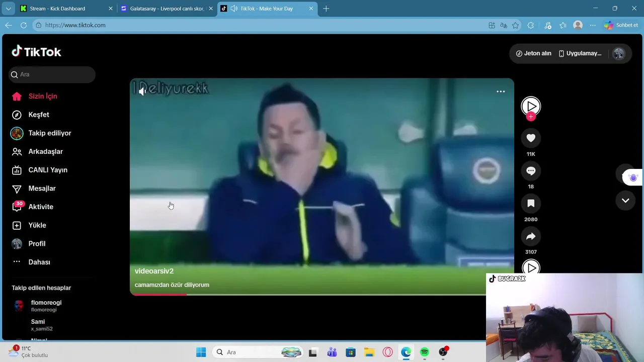Mute the video using the speaker icon
Screen dimensions: 644x362
(x=143, y=91)
